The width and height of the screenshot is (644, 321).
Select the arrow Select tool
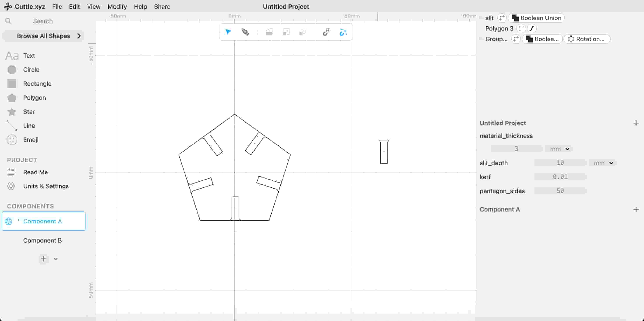pyautogui.click(x=228, y=32)
